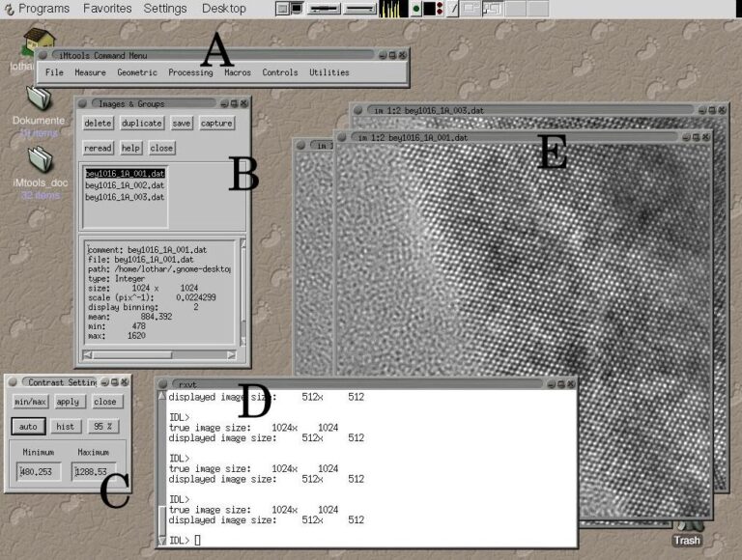The image size is (742, 560).
Task: Click the horizontal scrollbar in image info pane
Action: pos(159,354)
